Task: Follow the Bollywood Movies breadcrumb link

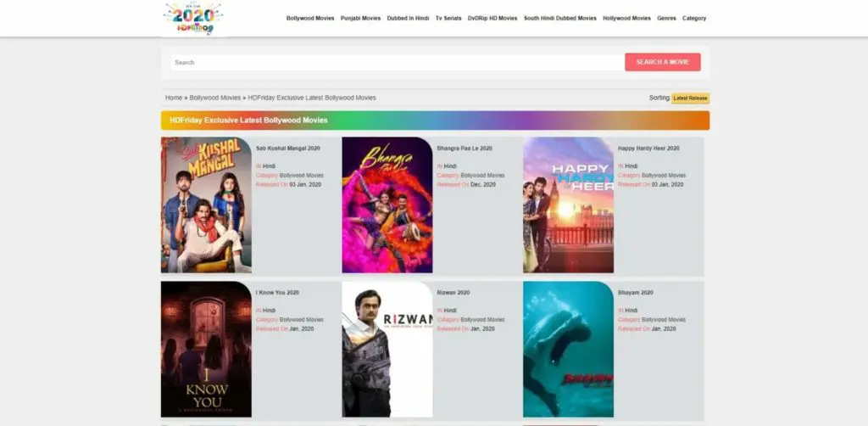Action: tap(214, 98)
